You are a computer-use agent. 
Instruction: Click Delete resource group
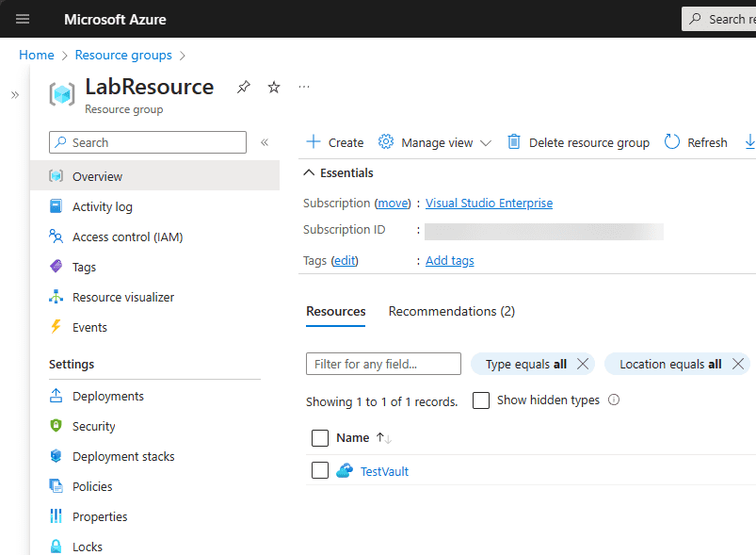point(578,142)
